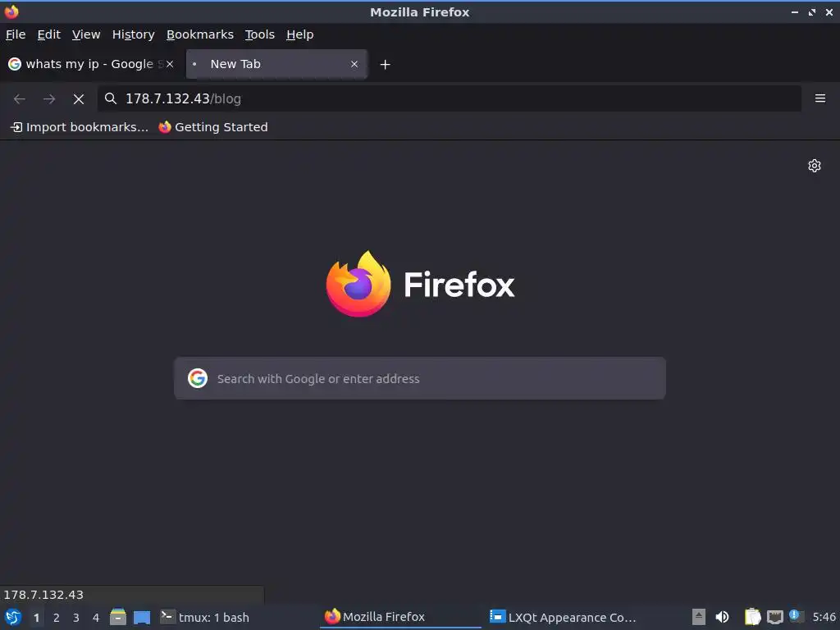
Task: Close the New Tab tab
Action: (354, 64)
